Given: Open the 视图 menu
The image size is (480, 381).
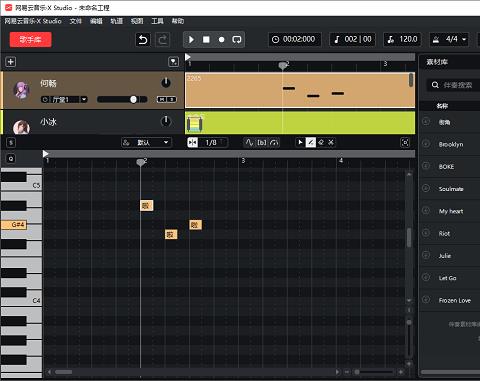Looking at the screenshot, I should (x=137, y=21).
